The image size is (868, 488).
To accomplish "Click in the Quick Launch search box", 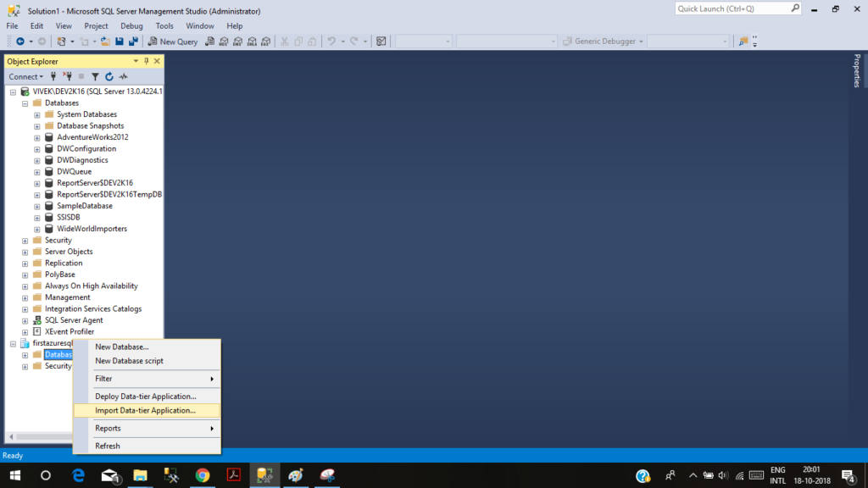I will [732, 9].
